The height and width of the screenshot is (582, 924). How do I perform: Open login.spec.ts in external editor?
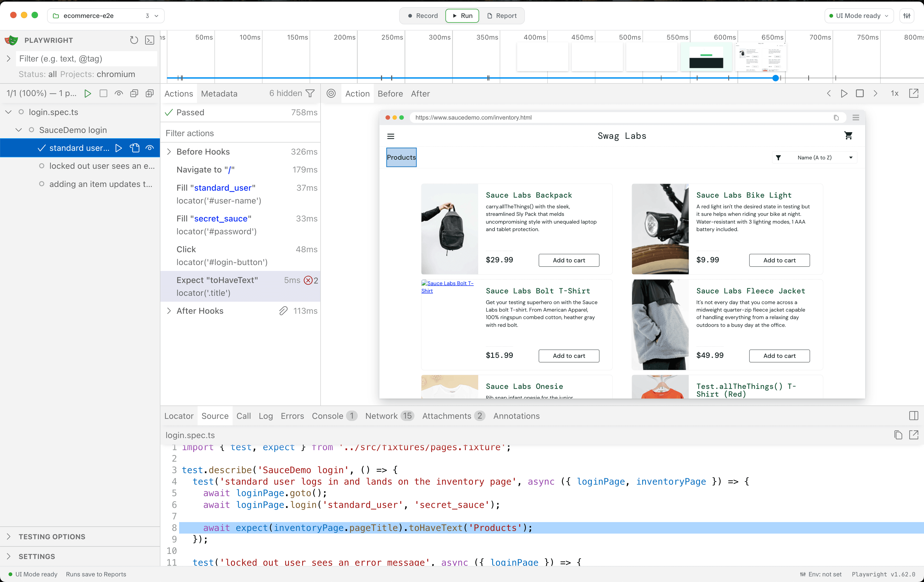(914, 435)
